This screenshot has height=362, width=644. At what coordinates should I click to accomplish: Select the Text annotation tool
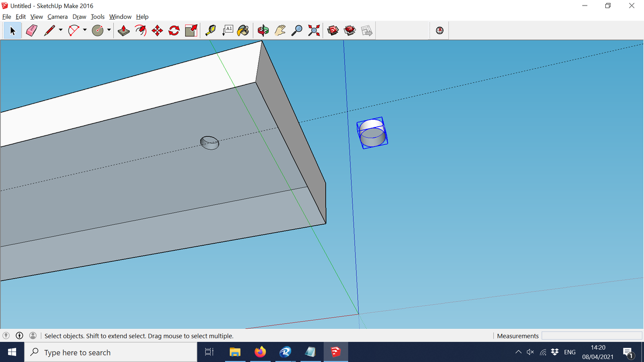(x=228, y=30)
